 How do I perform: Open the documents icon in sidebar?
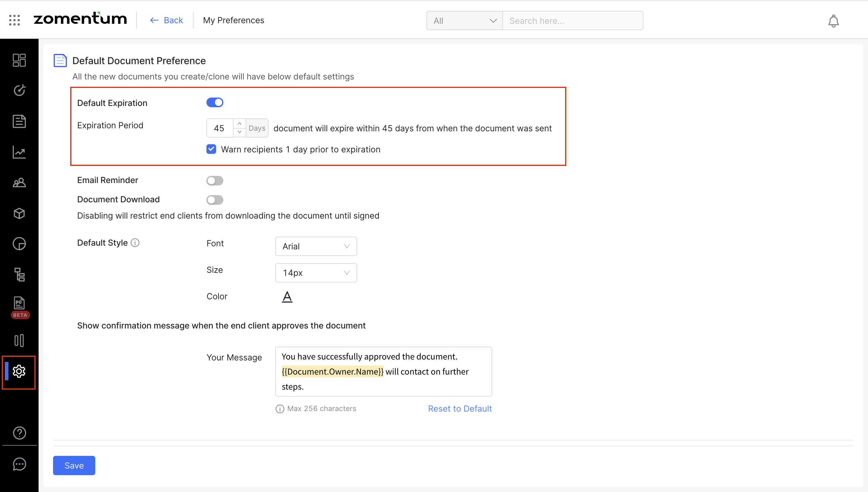click(x=19, y=121)
